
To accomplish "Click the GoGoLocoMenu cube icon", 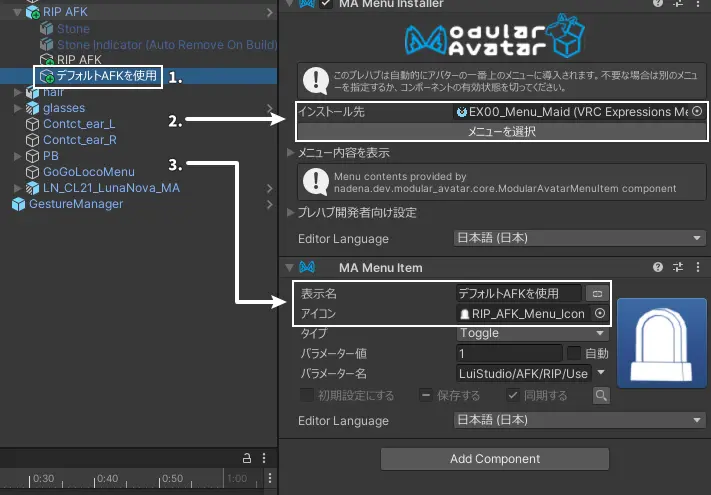I will [33, 172].
